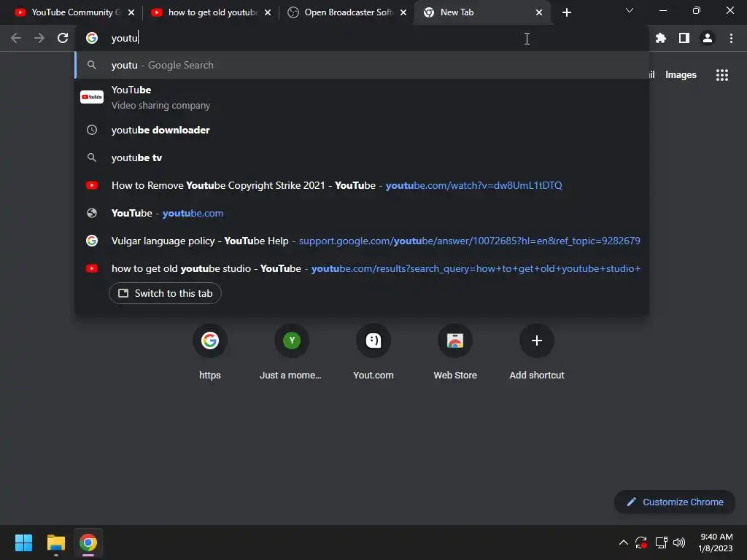Click the Chrome taskbar icon
The height and width of the screenshot is (560, 747).
click(88, 542)
